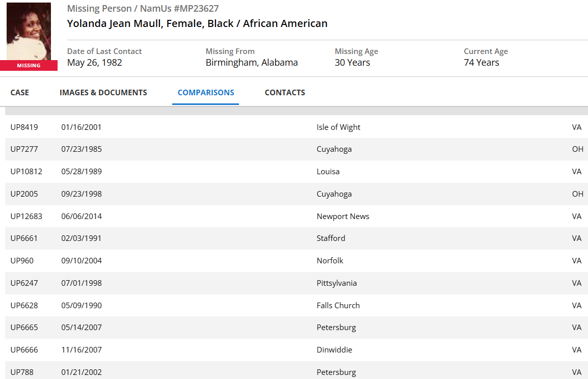Click the Isle of Wight county cell

[x=338, y=127]
